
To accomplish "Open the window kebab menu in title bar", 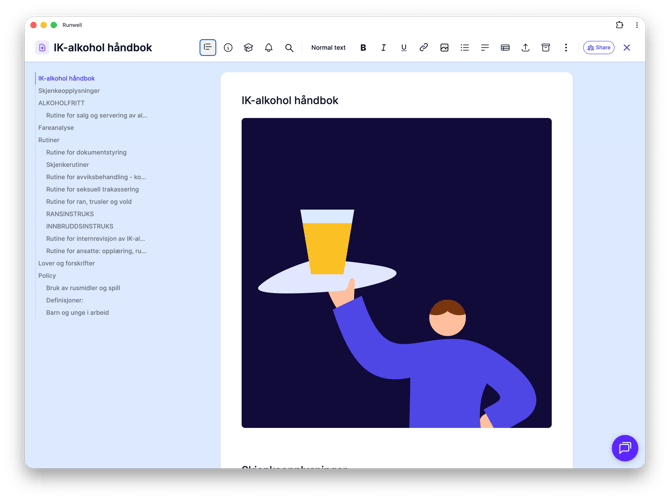I will [637, 25].
